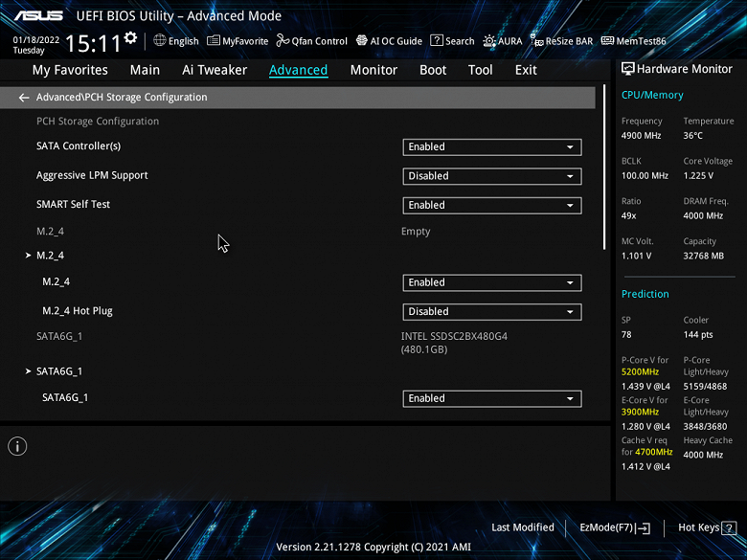Open Qfan Control fan icon
The height and width of the screenshot is (560, 747).
tap(283, 40)
